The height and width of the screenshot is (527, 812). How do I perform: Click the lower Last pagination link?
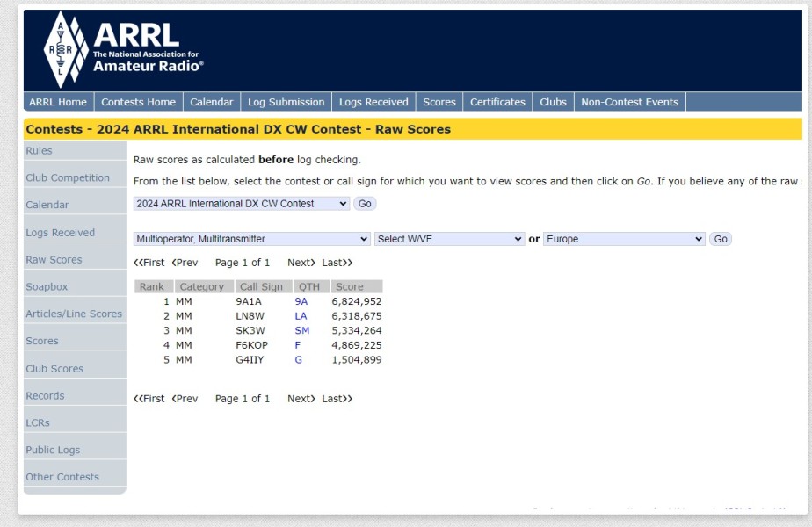tap(337, 399)
